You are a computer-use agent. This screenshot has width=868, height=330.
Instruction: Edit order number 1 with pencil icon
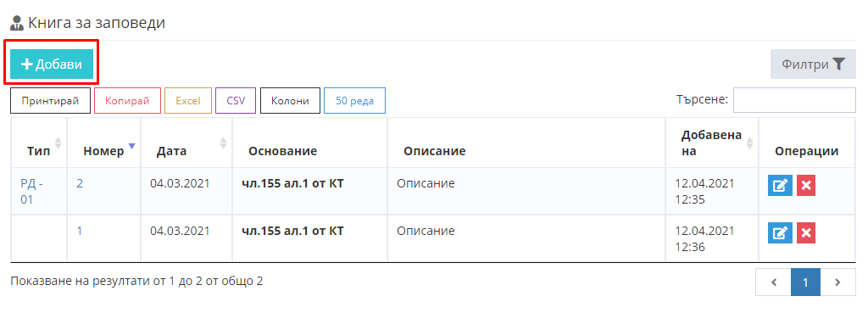point(780,233)
